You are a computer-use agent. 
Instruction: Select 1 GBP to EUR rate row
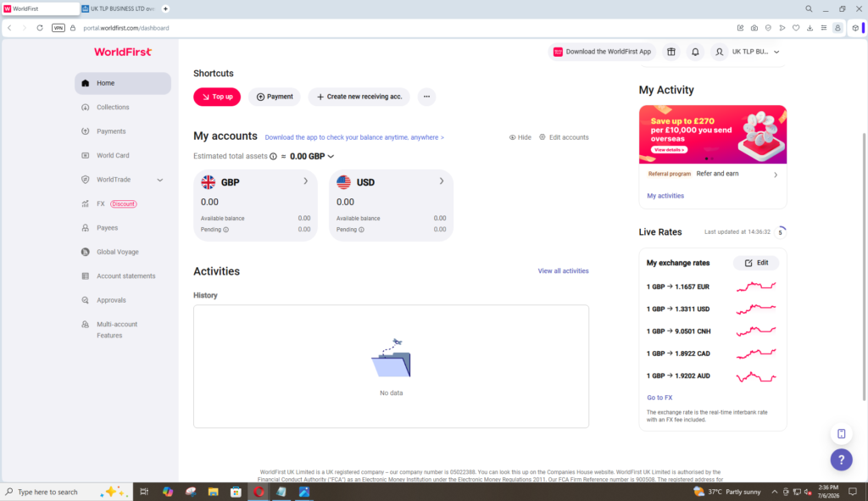pyautogui.click(x=712, y=287)
